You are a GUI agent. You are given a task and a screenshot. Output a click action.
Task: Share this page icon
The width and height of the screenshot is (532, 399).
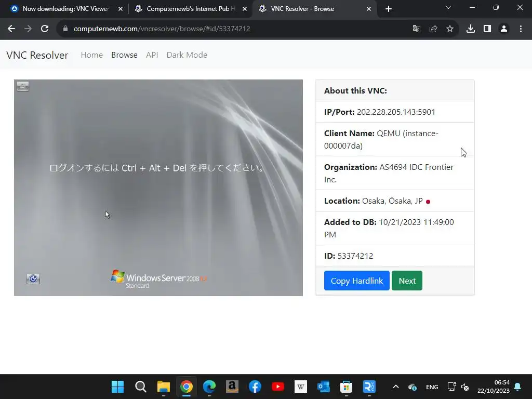433,29
